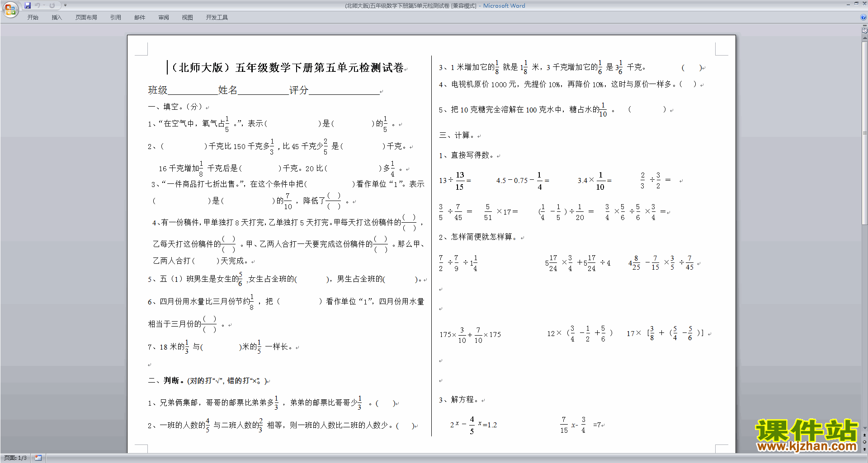The height and width of the screenshot is (463, 868).
Task: Click the text 兄弟俩集邮
Action: [179, 403]
